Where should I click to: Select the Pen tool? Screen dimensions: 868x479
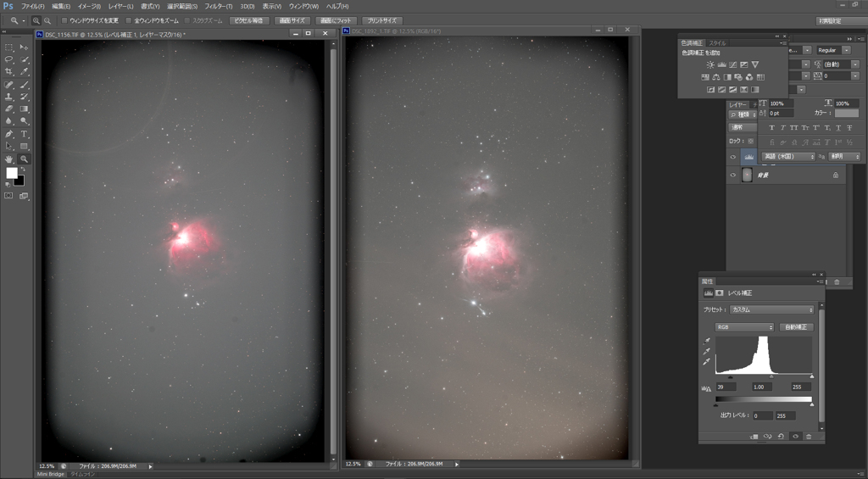tap(8, 134)
